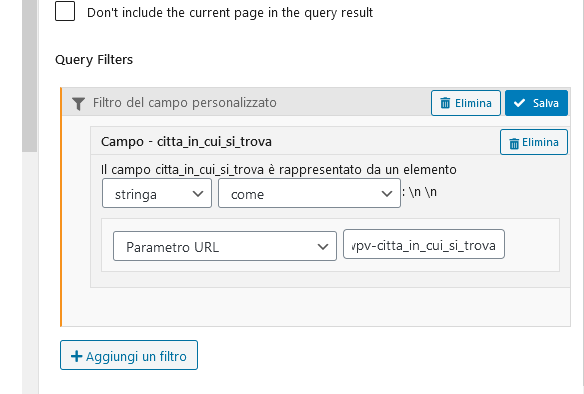Click the chevron arrow on the Parametro URL select

(323, 247)
